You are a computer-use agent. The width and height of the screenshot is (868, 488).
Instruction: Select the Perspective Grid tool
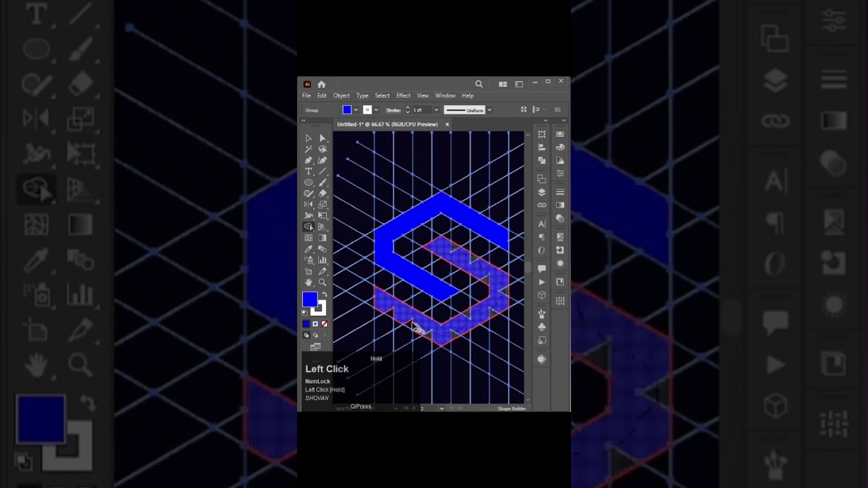pos(322,226)
